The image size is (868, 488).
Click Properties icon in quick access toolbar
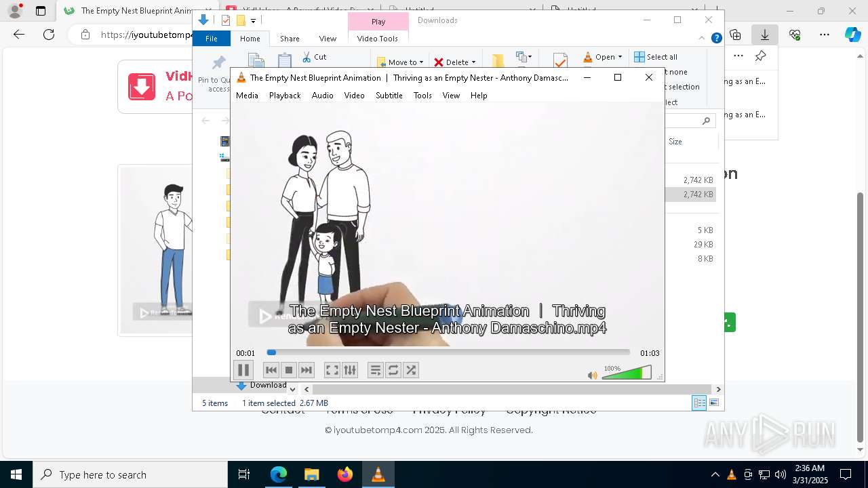[x=226, y=20]
